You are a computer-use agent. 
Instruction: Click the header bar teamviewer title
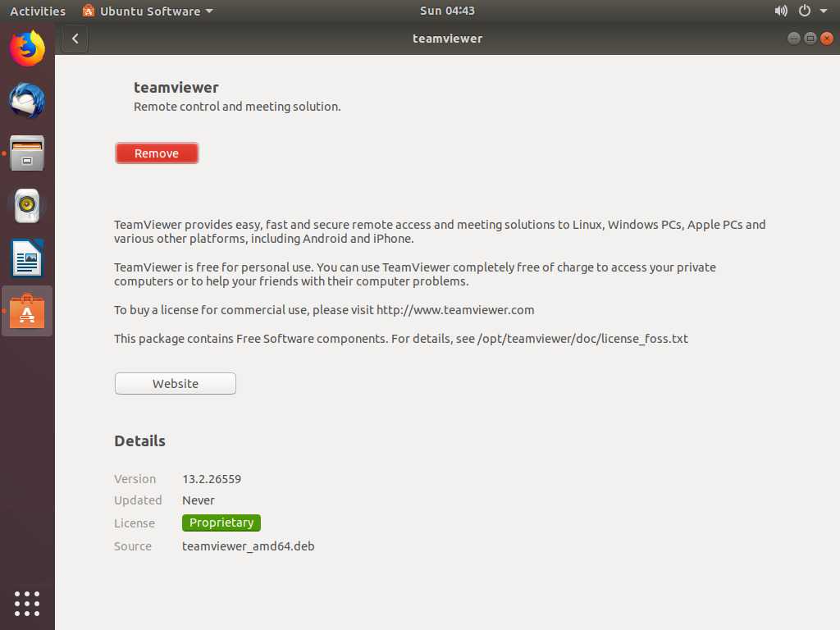pyautogui.click(x=447, y=39)
